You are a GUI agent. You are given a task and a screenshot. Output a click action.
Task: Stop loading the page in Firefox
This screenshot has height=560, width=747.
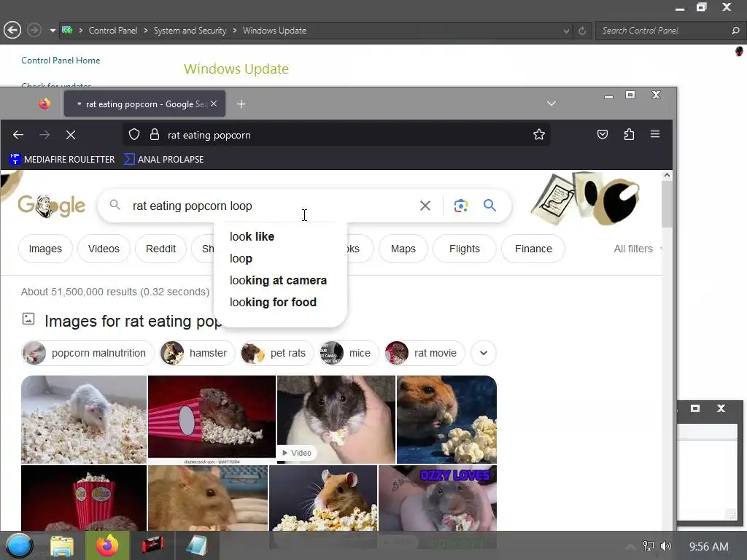click(x=71, y=135)
